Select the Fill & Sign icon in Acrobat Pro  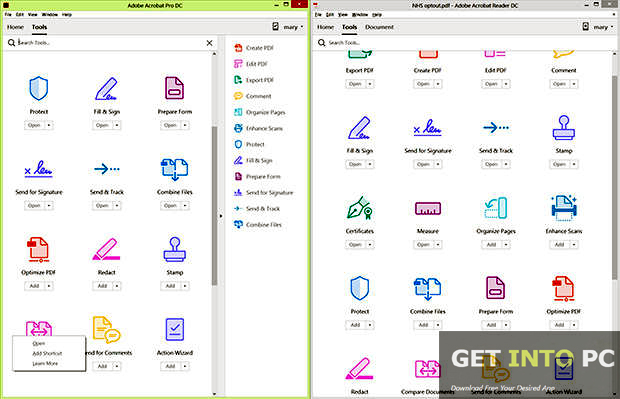pos(106,89)
